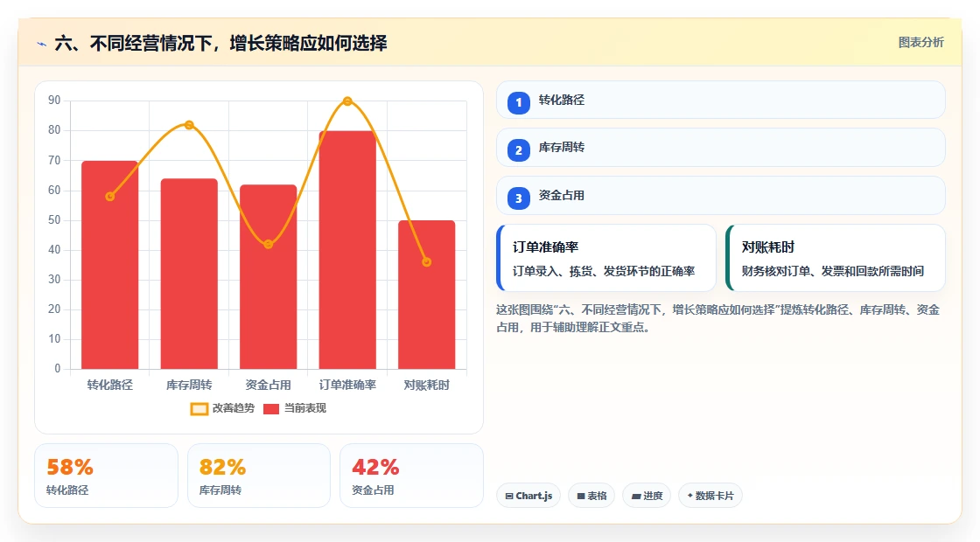This screenshot has width=980, height=542.
Task: Click the 进度 tag
Action: click(647, 496)
